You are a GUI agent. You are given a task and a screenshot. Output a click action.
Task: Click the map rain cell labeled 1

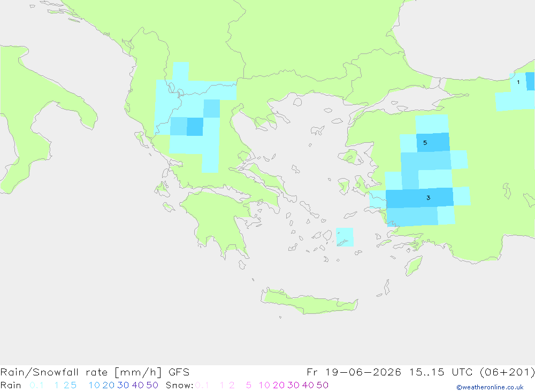coord(518,82)
